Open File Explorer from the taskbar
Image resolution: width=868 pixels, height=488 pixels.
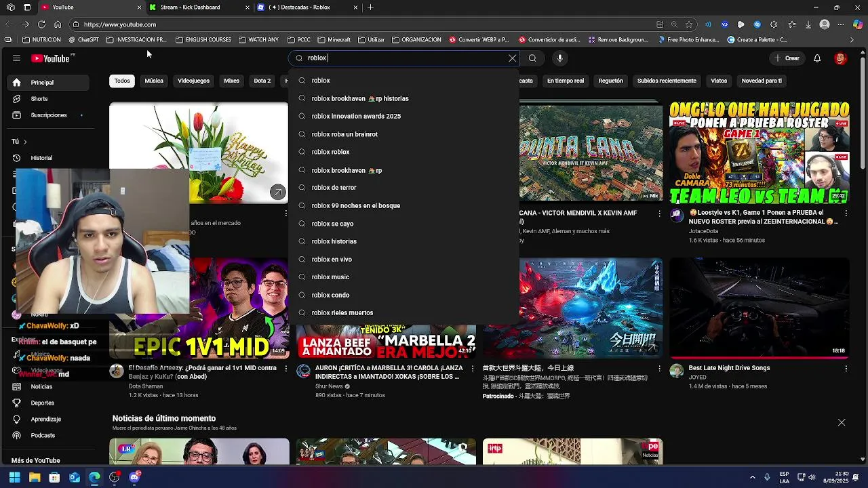pyautogui.click(x=35, y=477)
